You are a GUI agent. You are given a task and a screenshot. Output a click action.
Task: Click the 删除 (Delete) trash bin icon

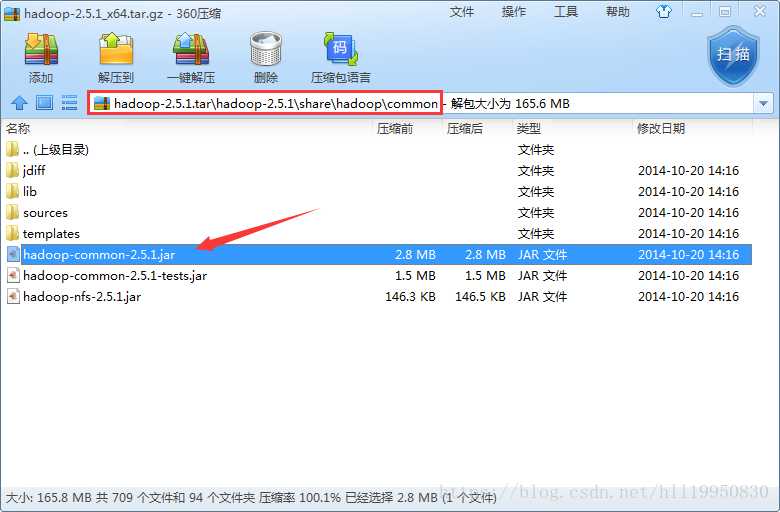(266, 50)
